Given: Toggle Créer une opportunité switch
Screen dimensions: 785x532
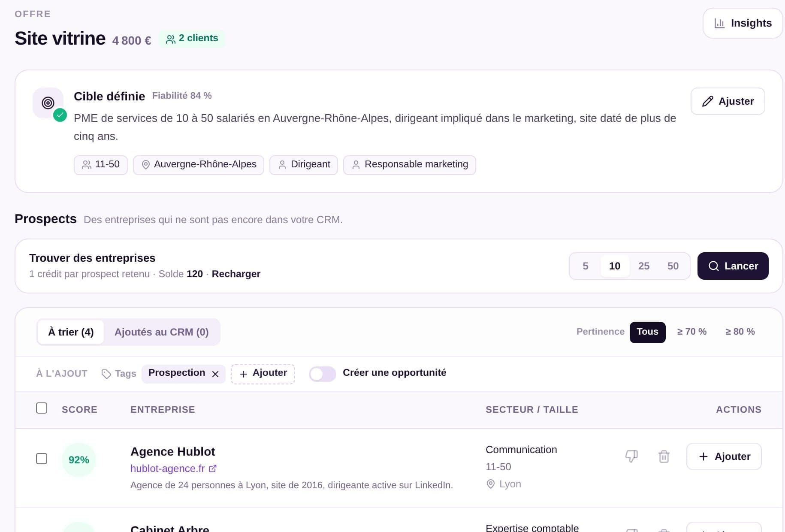Looking at the screenshot, I should (x=323, y=374).
